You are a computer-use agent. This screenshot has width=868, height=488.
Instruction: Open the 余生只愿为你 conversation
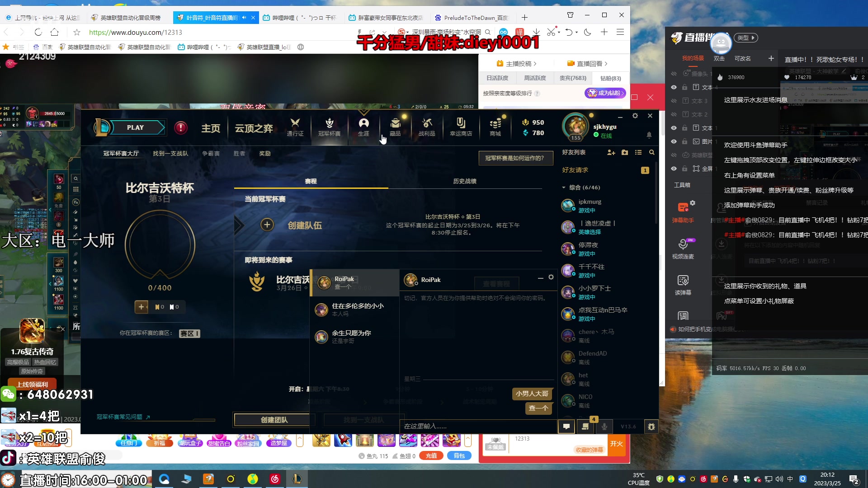point(355,337)
